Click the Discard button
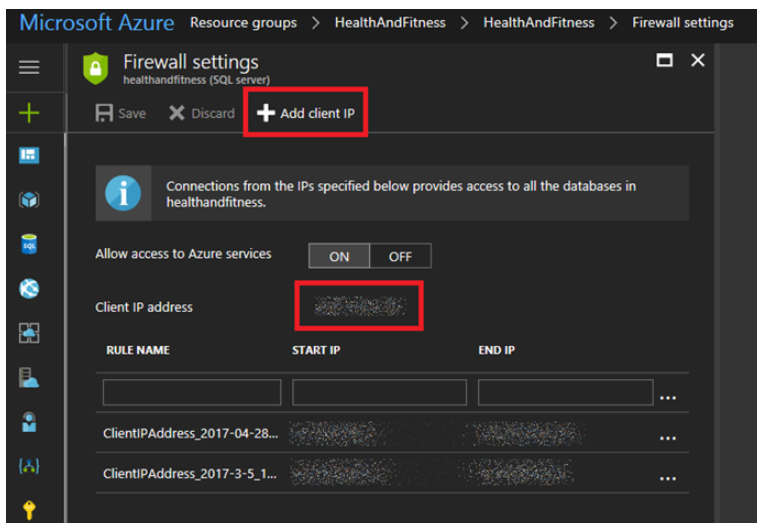The image size is (757, 523). 201,113
